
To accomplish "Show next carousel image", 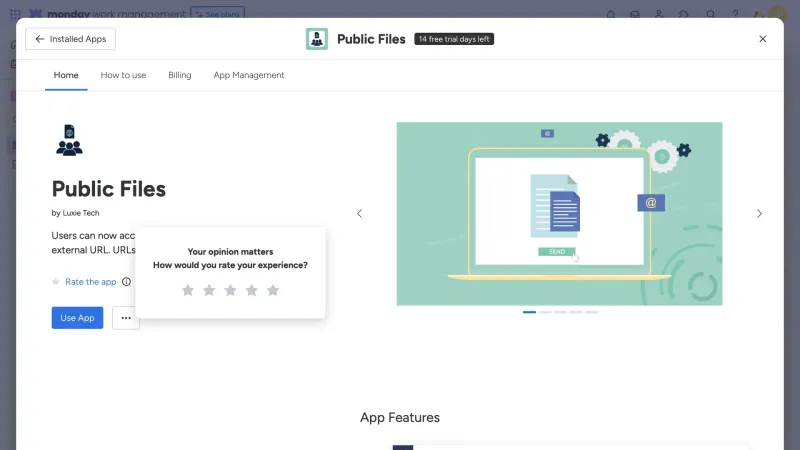I will [x=759, y=213].
